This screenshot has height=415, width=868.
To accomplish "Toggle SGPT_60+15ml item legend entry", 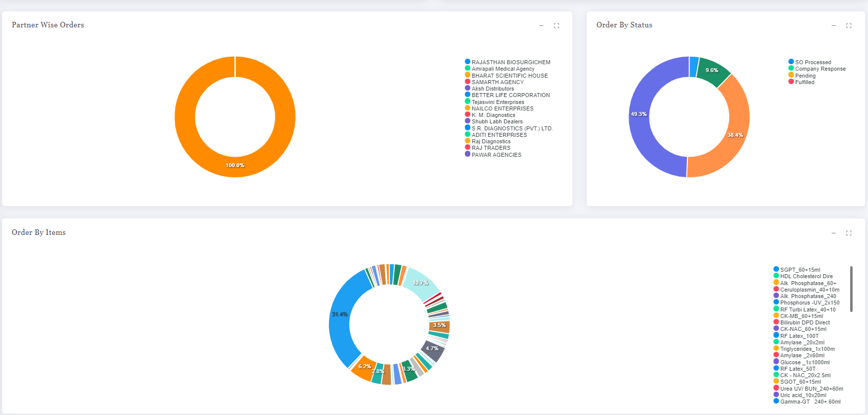I will point(797,270).
